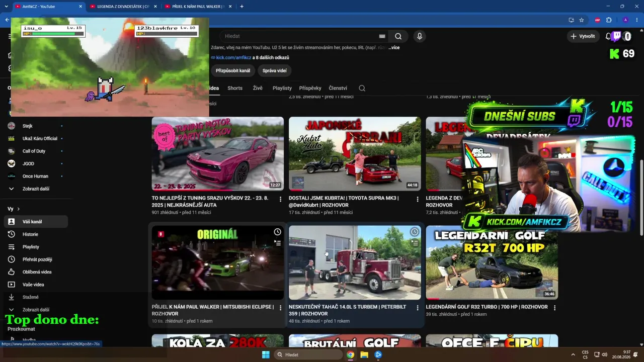Show hidden system tray icons
The image size is (644, 362).
(x=573, y=354)
